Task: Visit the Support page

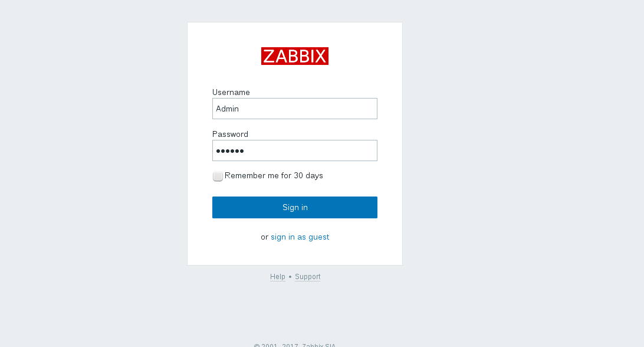Action: 307,276
